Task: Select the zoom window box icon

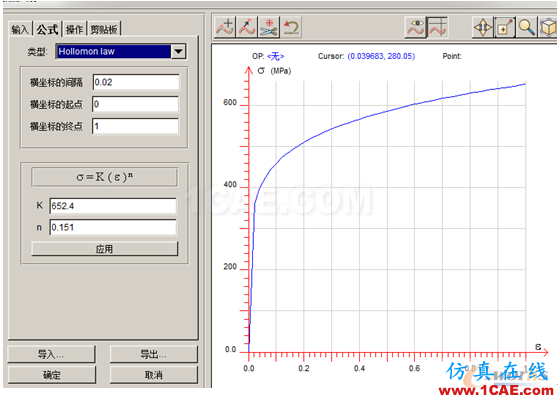Action: tap(505, 27)
